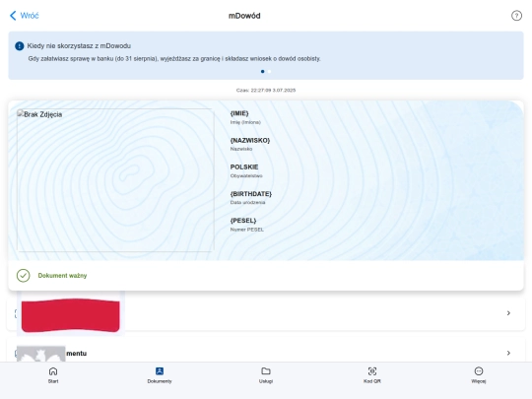Switch to Dokumenty tab

coord(160,375)
